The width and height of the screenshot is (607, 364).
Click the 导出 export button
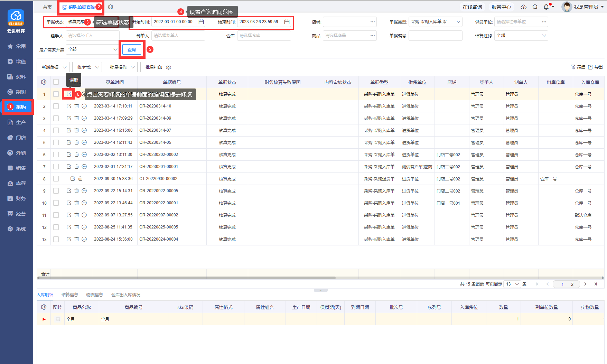point(596,67)
